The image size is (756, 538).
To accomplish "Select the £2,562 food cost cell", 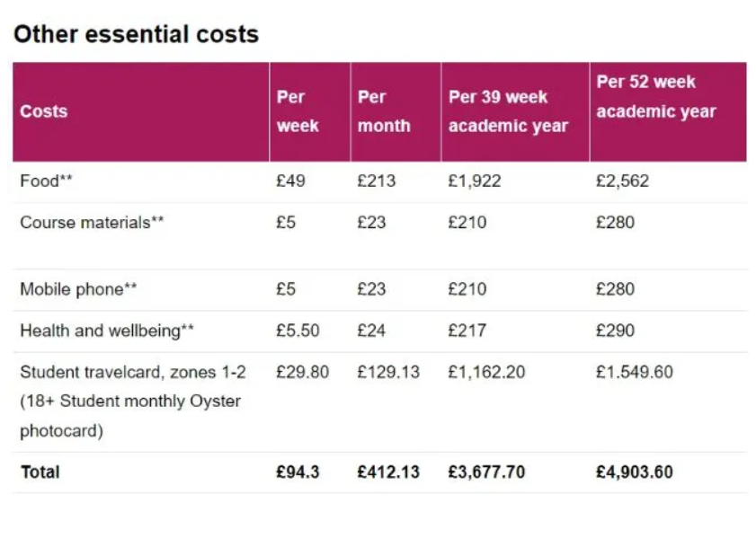I will coord(622,181).
